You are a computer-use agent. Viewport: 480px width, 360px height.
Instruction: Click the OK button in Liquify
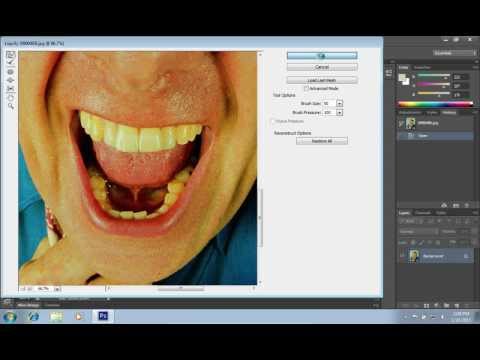(x=322, y=56)
